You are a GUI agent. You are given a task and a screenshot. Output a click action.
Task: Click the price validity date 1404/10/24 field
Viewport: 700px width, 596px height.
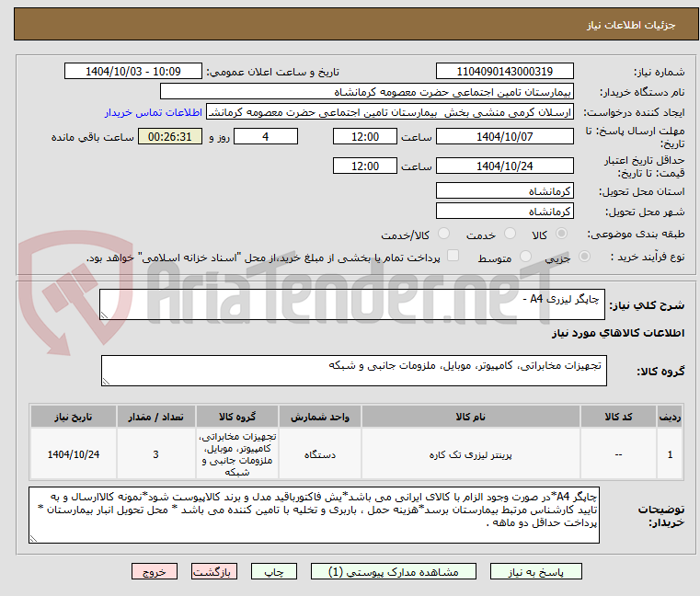[x=504, y=166]
